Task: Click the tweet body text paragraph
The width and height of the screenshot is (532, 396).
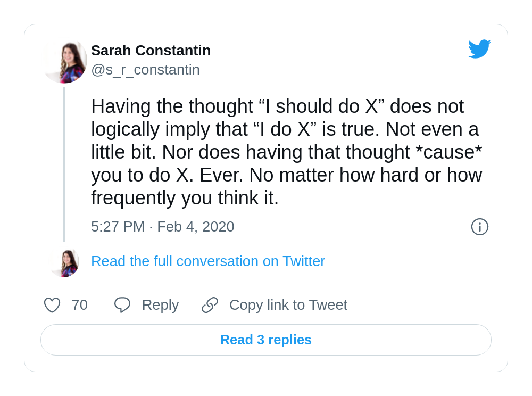Action: point(287,152)
